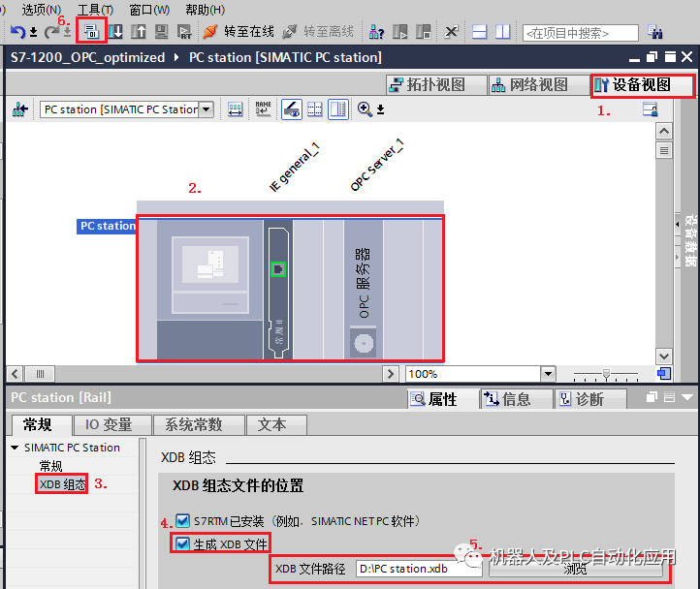The width and height of the screenshot is (700, 589).
Task: Click the vertical scrollbar up arrow
Action: (664, 131)
